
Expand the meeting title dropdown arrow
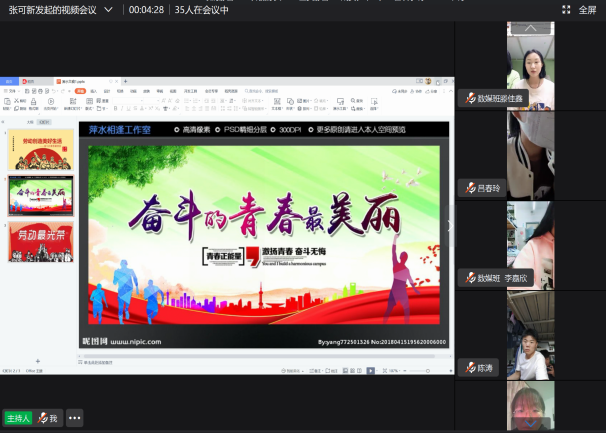118,9
